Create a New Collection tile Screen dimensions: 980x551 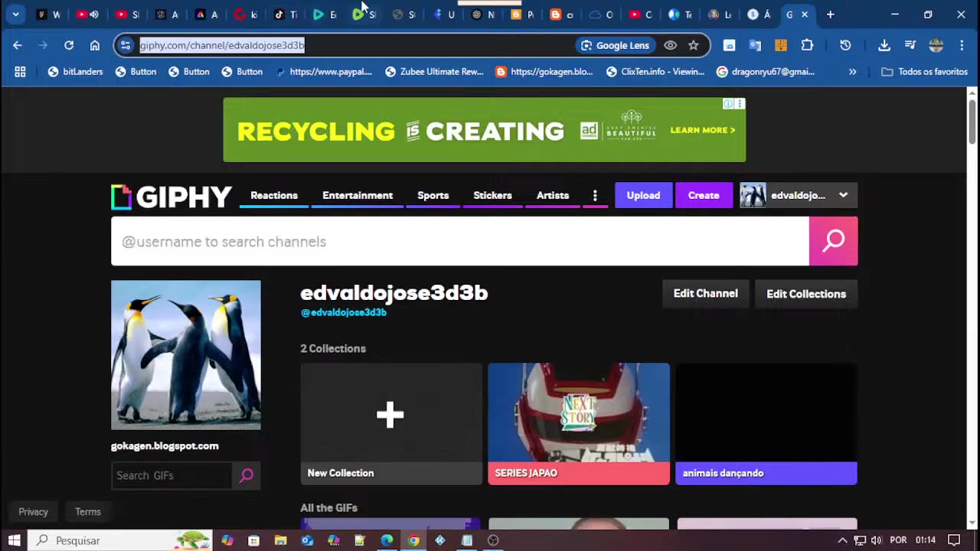click(391, 424)
